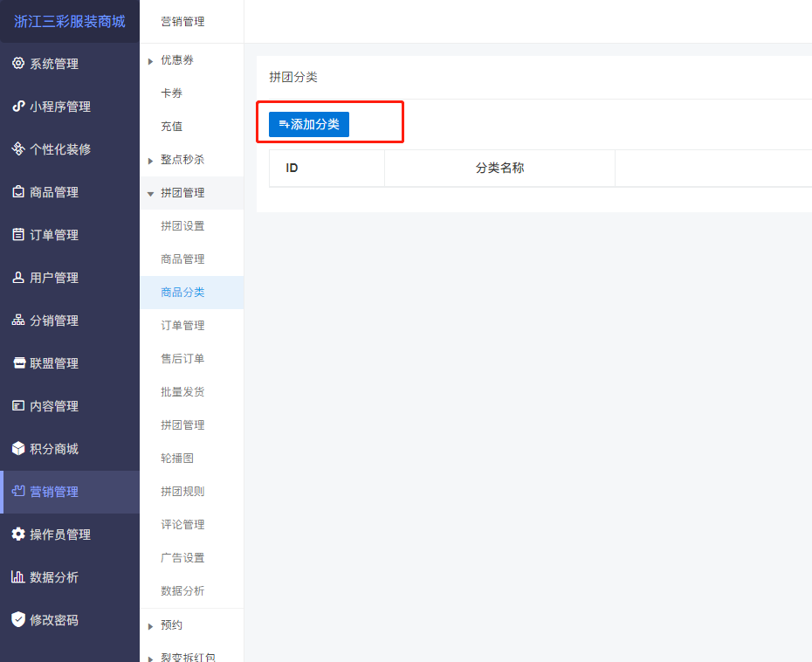Click 营销管理 heading atop submenu
This screenshot has height=662, width=812.
182,22
